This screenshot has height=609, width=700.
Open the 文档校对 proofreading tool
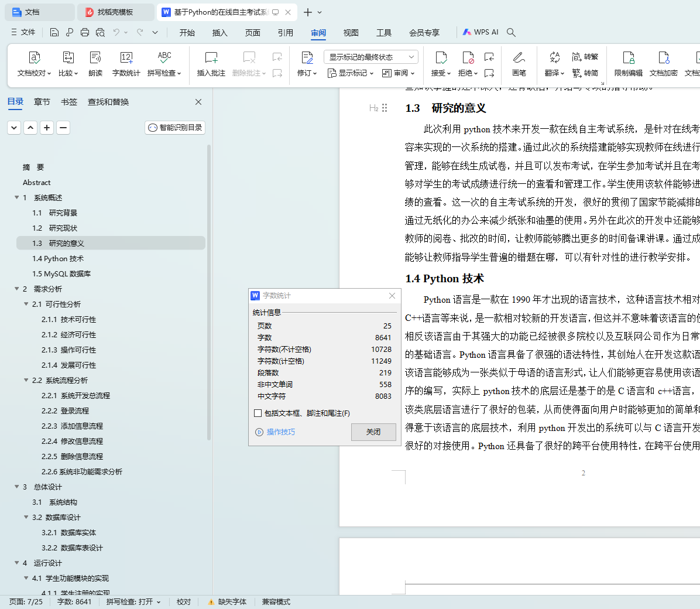pyautogui.click(x=35, y=64)
